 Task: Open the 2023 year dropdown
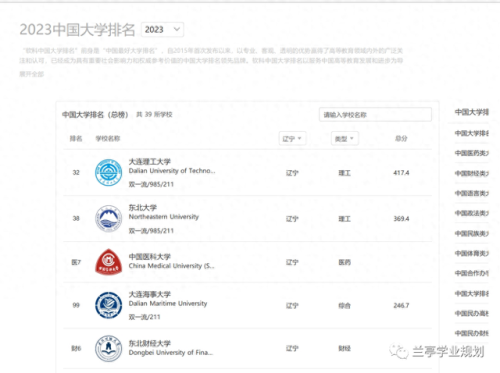(162, 30)
